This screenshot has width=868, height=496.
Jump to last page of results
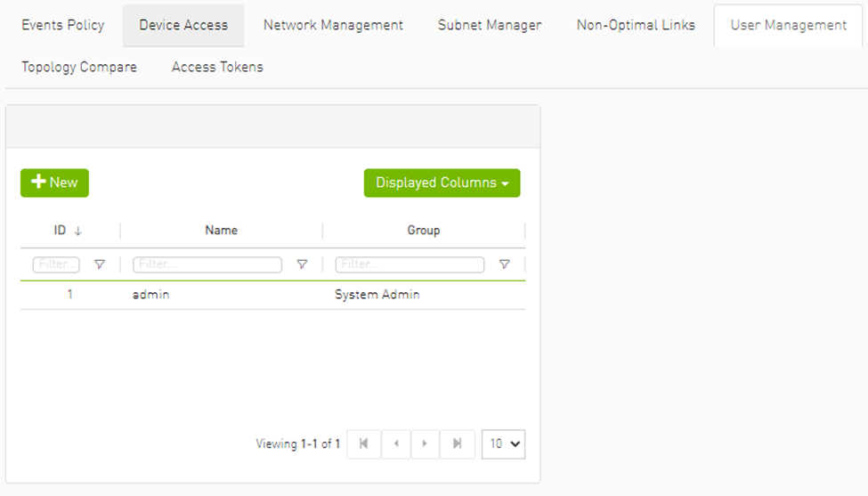tap(457, 443)
